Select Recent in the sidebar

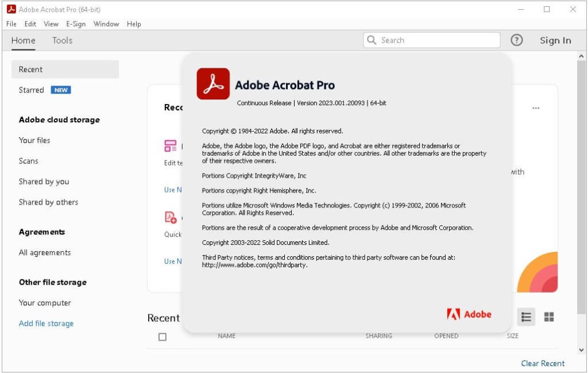coord(65,69)
